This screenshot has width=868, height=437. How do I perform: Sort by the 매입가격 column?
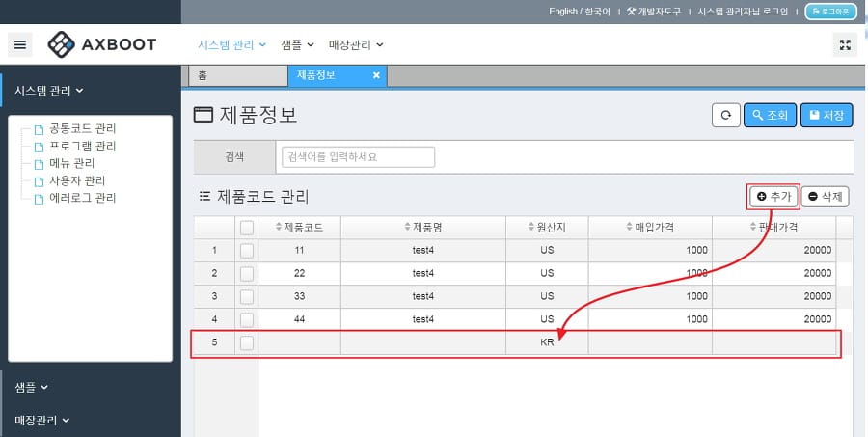650,227
